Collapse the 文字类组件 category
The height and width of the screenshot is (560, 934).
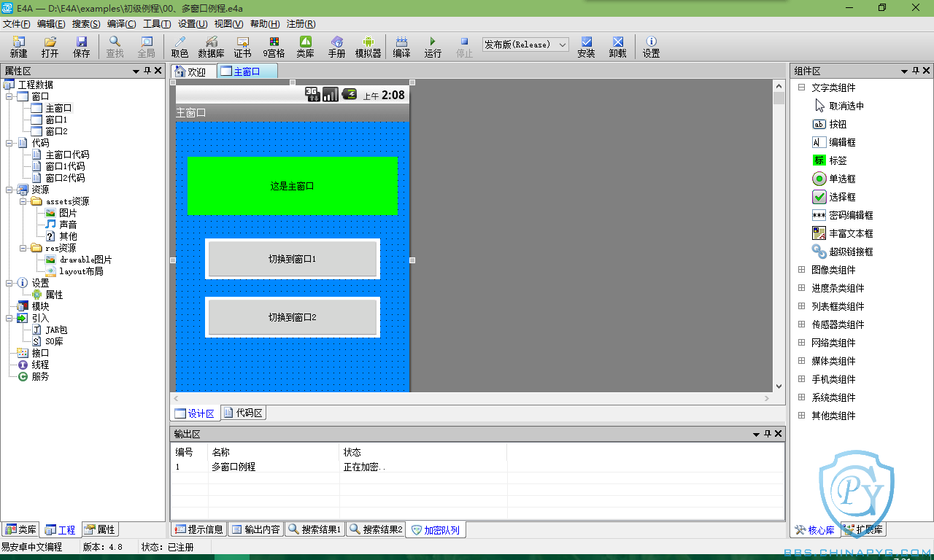pos(801,87)
